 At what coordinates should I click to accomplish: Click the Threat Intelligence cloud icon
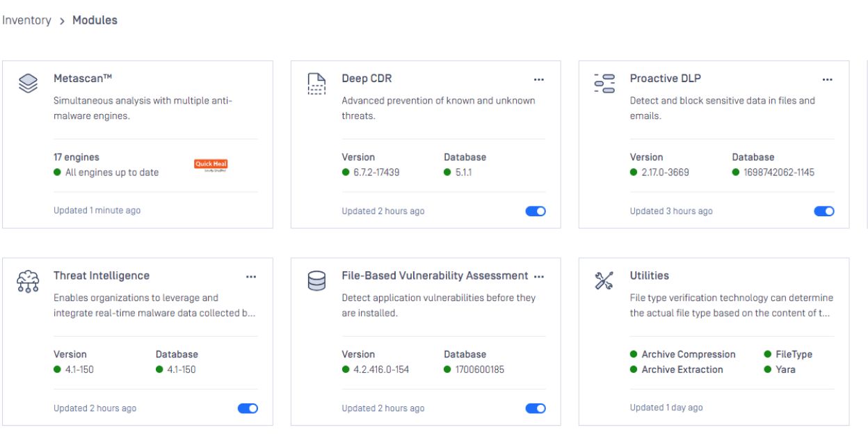(28, 281)
